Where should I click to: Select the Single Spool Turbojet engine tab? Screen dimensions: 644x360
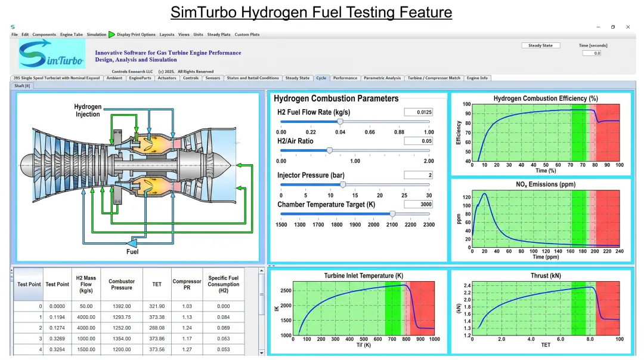(57, 78)
